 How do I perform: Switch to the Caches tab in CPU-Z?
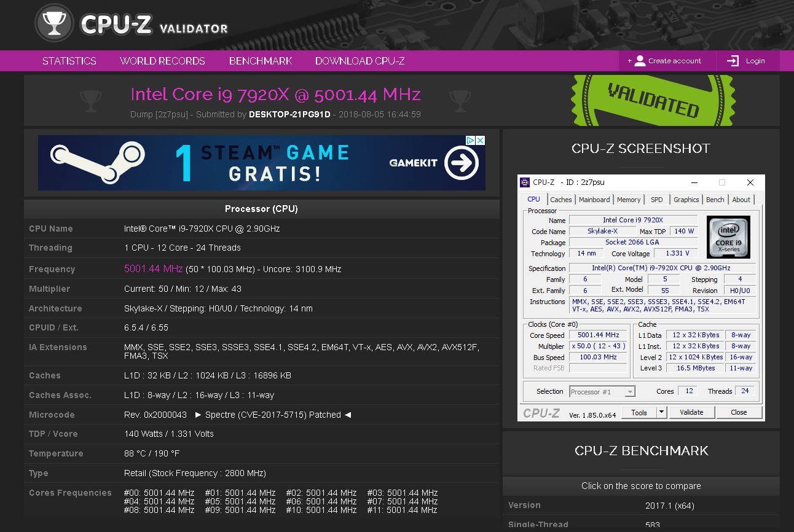561,200
